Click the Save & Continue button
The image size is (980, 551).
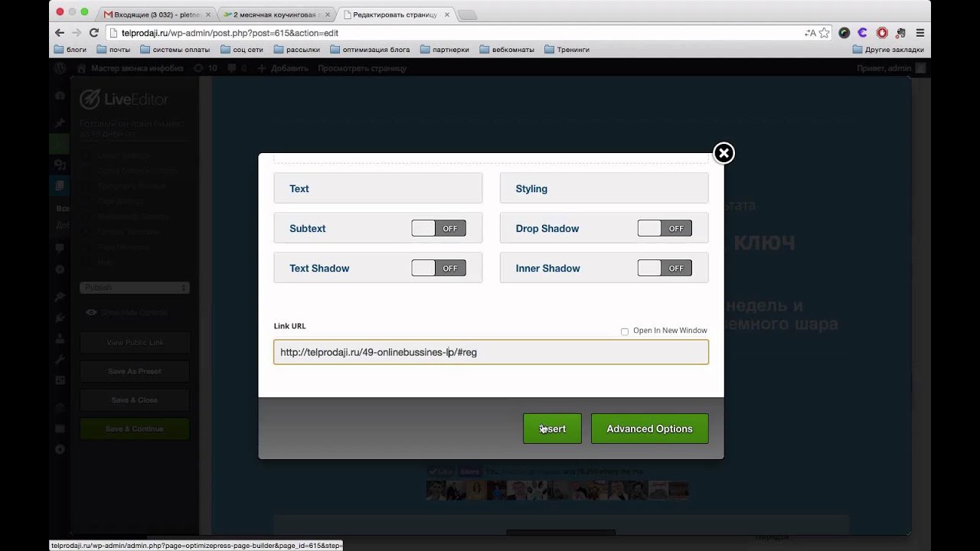[x=135, y=429]
